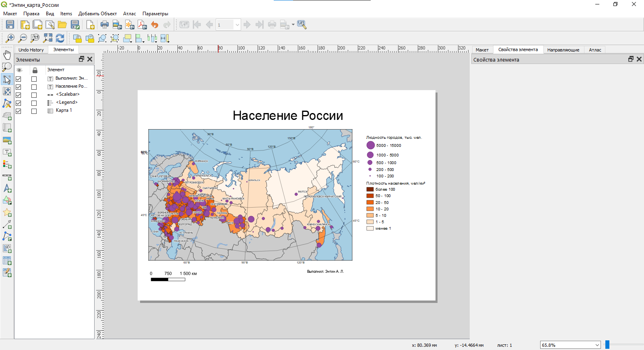Toggle visibility of the Scalebar item
This screenshot has width=644, height=350.
point(19,95)
